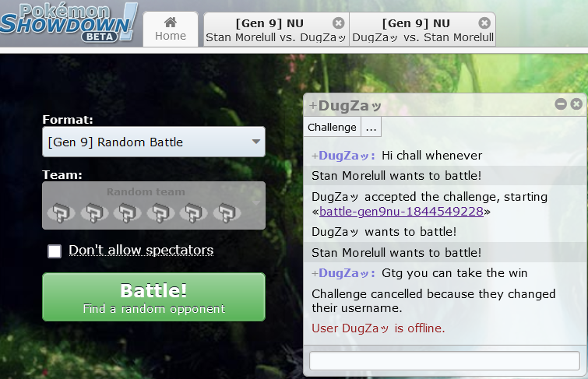Viewport: 588px width, 379px height.
Task: Close the Stan Morelull vs. DugZa battle tab
Action: click(338, 23)
